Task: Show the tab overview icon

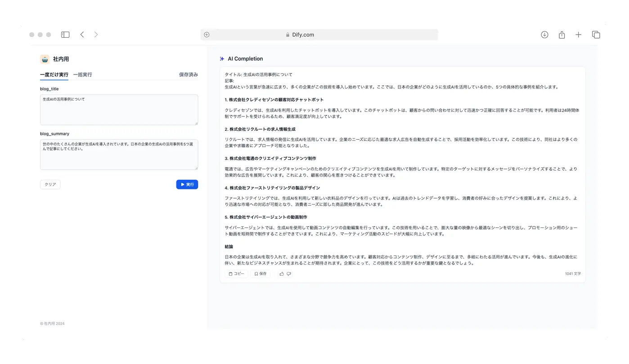Action: click(596, 34)
